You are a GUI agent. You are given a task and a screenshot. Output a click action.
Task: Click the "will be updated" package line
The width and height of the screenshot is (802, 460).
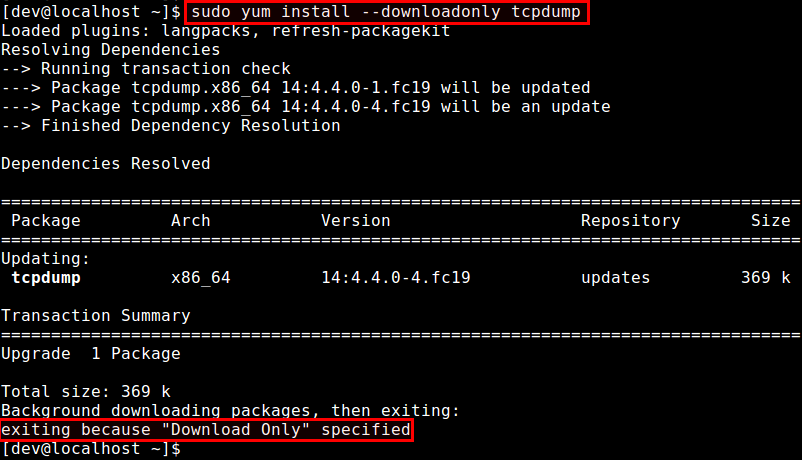(x=296, y=88)
